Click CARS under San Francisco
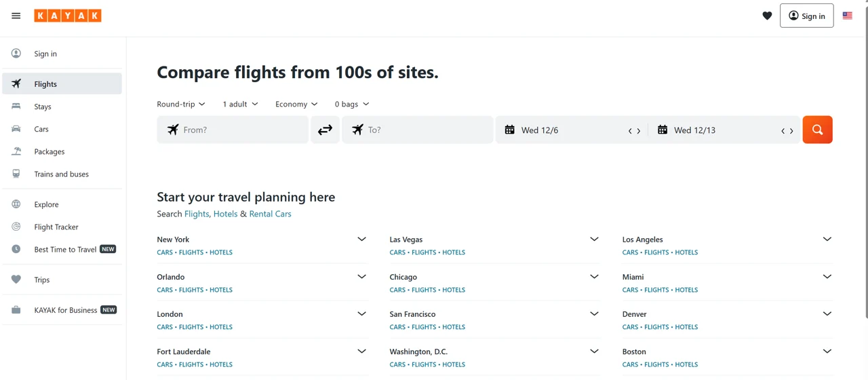The width and height of the screenshot is (868, 380). [397, 327]
